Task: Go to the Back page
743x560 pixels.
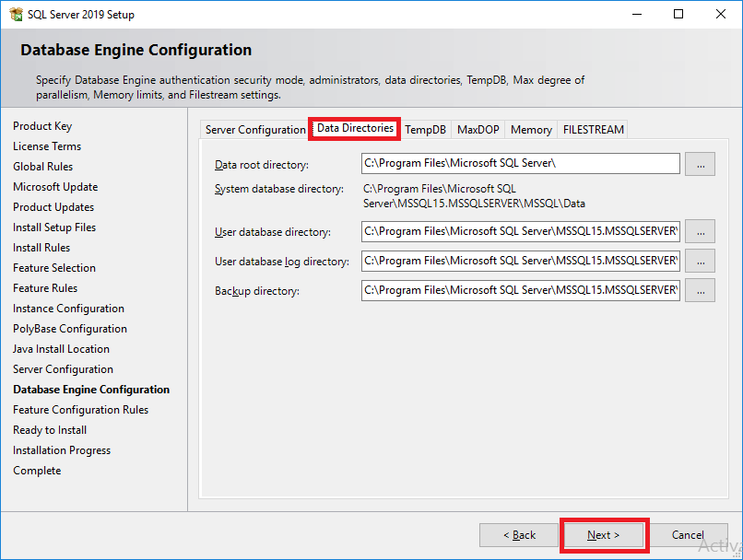Action: (x=519, y=535)
